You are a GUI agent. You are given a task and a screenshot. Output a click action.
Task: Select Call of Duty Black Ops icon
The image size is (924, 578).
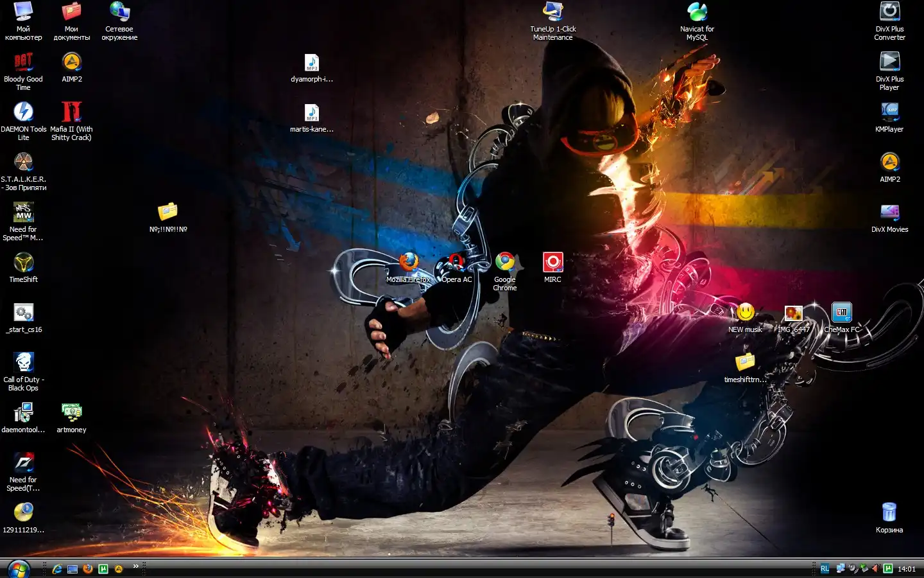point(24,362)
